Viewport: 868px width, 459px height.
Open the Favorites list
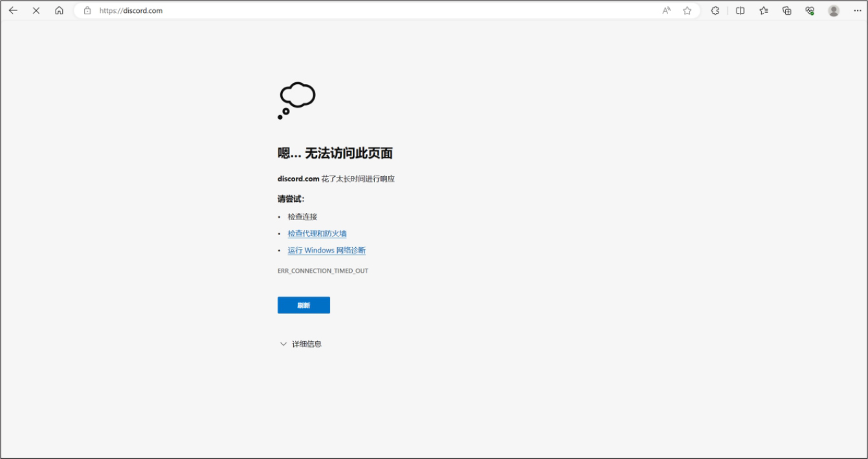click(764, 10)
